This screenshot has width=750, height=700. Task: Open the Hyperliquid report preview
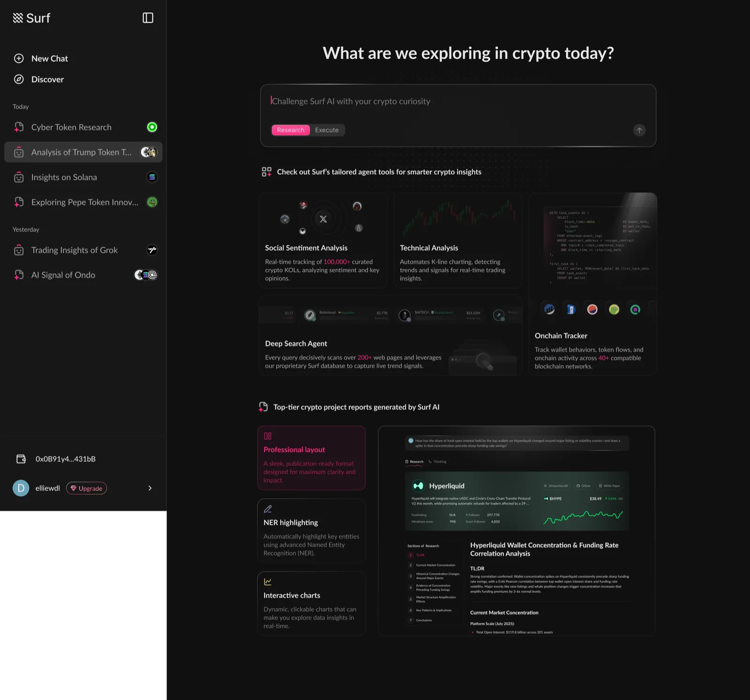pyautogui.click(x=517, y=531)
